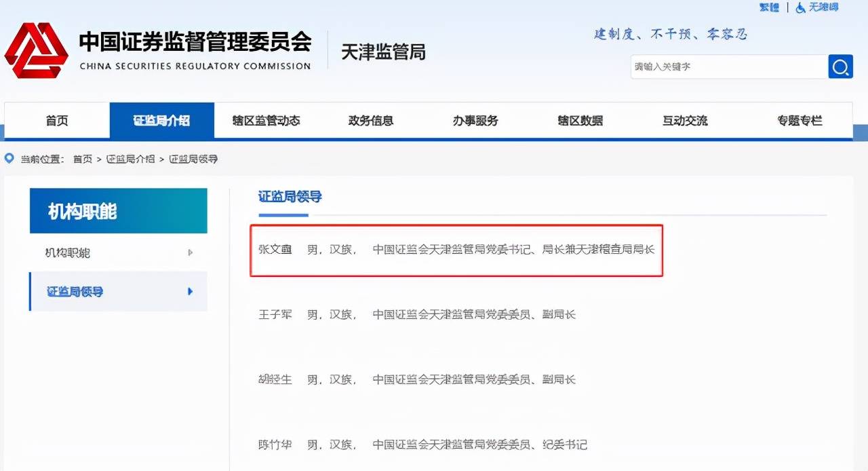Click the search keyword input field

pyautogui.click(x=729, y=67)
